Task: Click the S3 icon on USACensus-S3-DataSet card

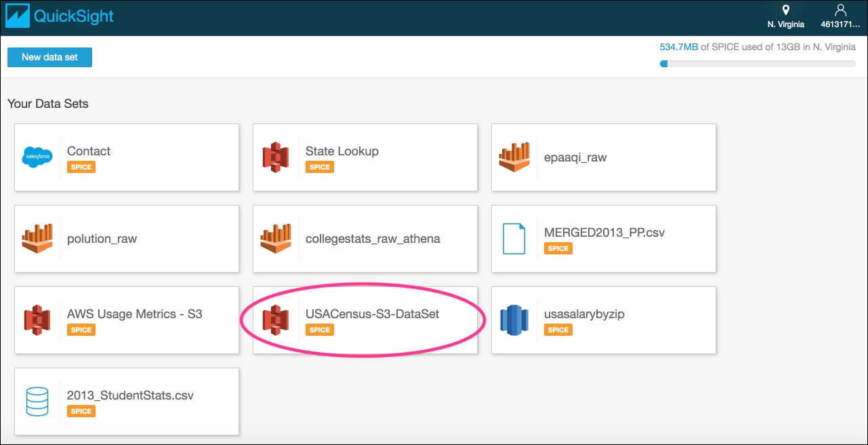Action: (x=276, y=320)
